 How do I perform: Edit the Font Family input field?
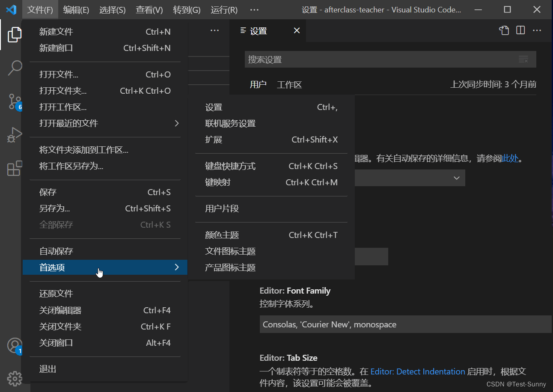(x=405, y=324)
